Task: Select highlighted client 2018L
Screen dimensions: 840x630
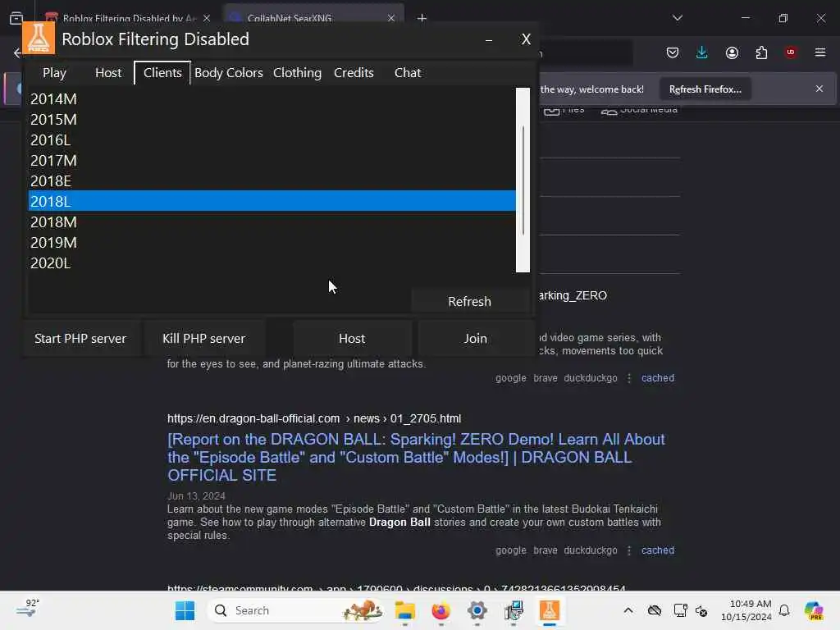Action: coord(272,201)
